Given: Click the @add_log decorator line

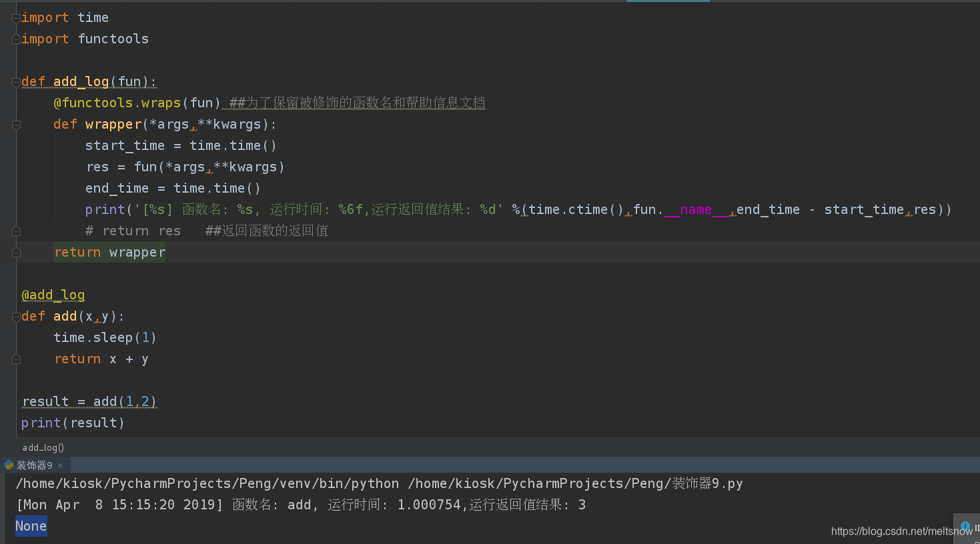Looking at the screenshot, I should tap(53, 295).
